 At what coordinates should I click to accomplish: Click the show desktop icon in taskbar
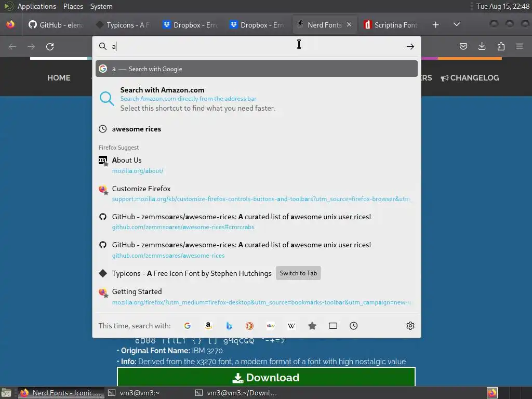[6, 393]
